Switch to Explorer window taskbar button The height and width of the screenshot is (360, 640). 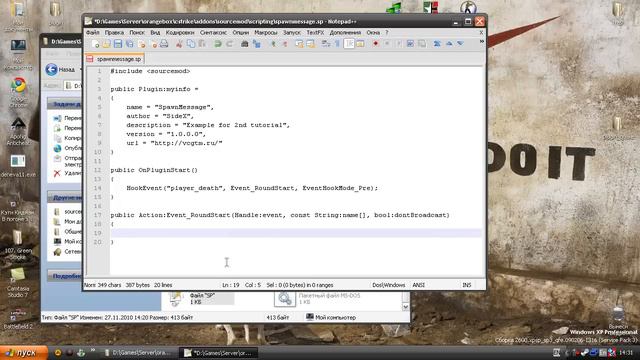click(139, 353)
